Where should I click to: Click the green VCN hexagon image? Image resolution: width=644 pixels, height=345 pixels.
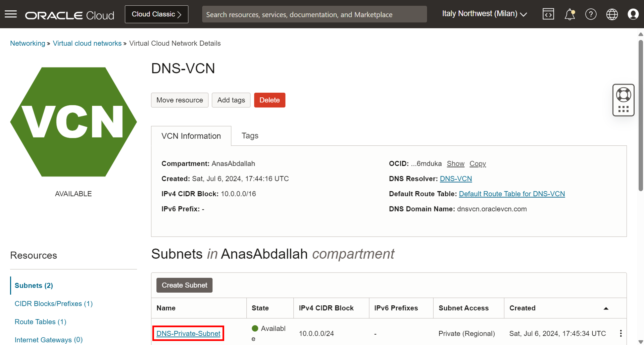point(73,122)
